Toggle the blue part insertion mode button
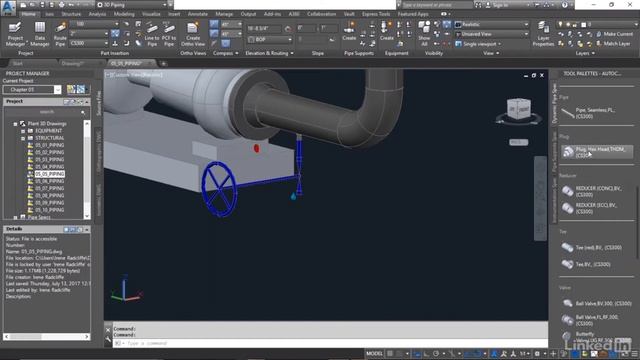Image resolution: width=640 pixels, height=360 pixels. tap(116, 33)
